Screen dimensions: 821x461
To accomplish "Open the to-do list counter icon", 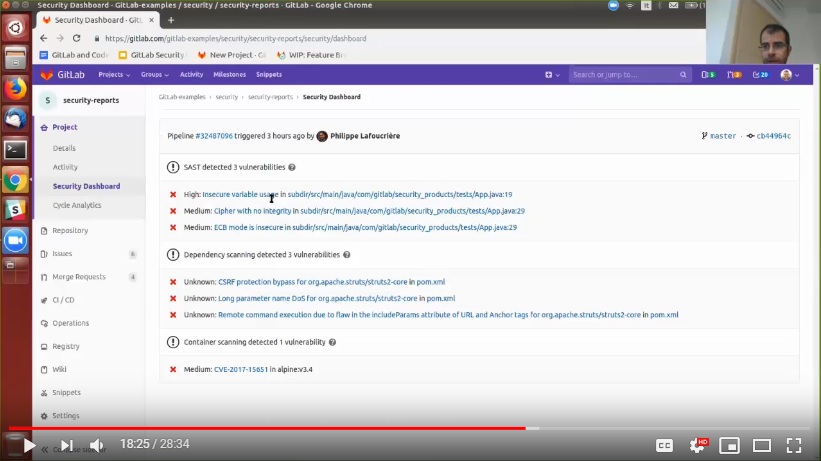I will click(x=760, y=75).
